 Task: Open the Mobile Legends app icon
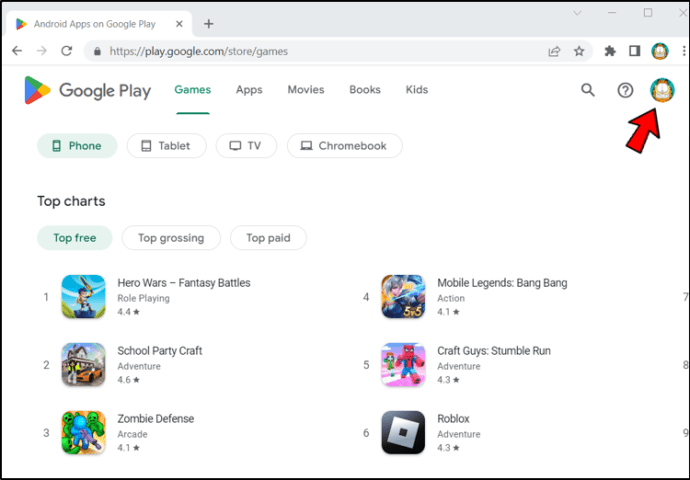pos(403,297)
